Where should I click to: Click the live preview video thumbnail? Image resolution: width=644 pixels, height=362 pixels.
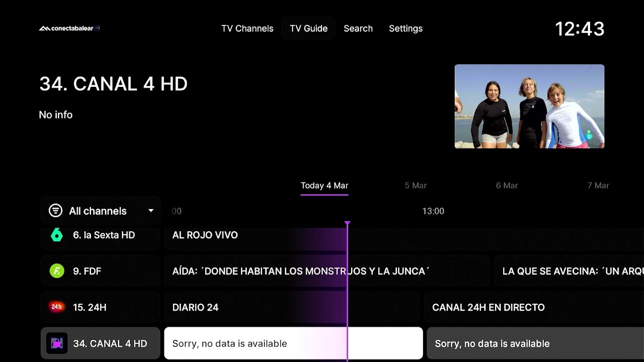[x=529, y=106]
